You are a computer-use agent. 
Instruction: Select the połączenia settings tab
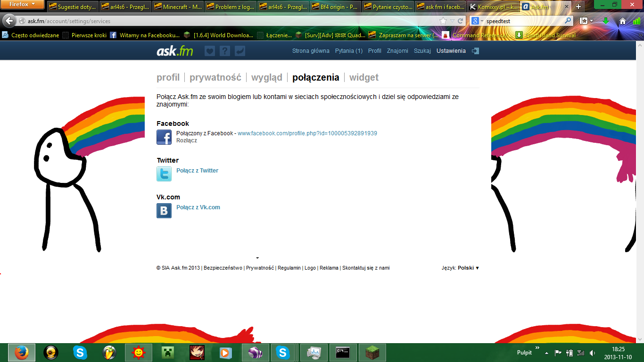point(316,77)
